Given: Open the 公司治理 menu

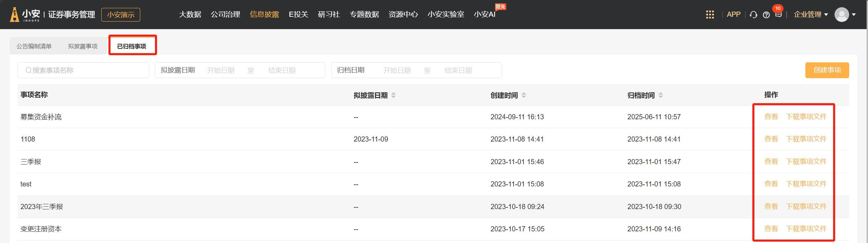Looking at the screenshot, I should point(225,14).
